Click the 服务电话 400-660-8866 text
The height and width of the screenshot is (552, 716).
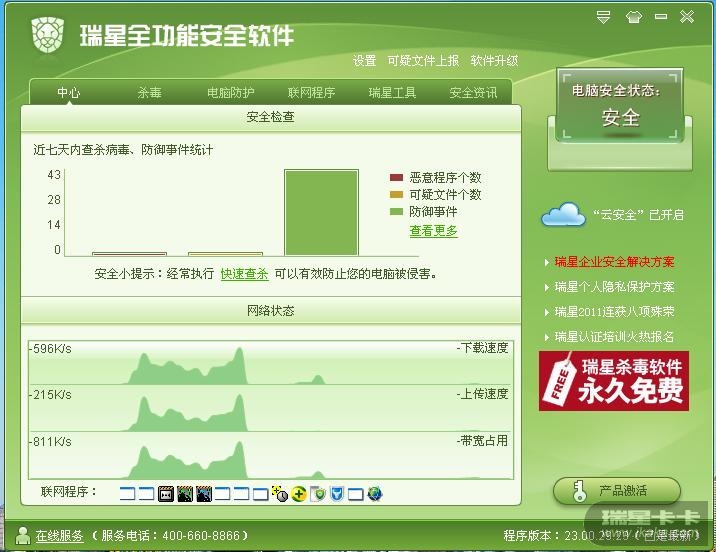pyautogui.click(x=170, y=536)
